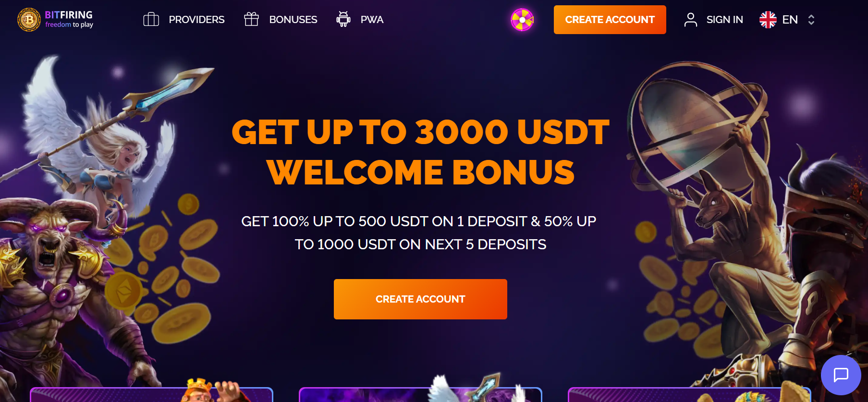The image size is (868, 402).
Task: Click the BITFIRING freedom to play logo text
Action: (x=69, y=19)
